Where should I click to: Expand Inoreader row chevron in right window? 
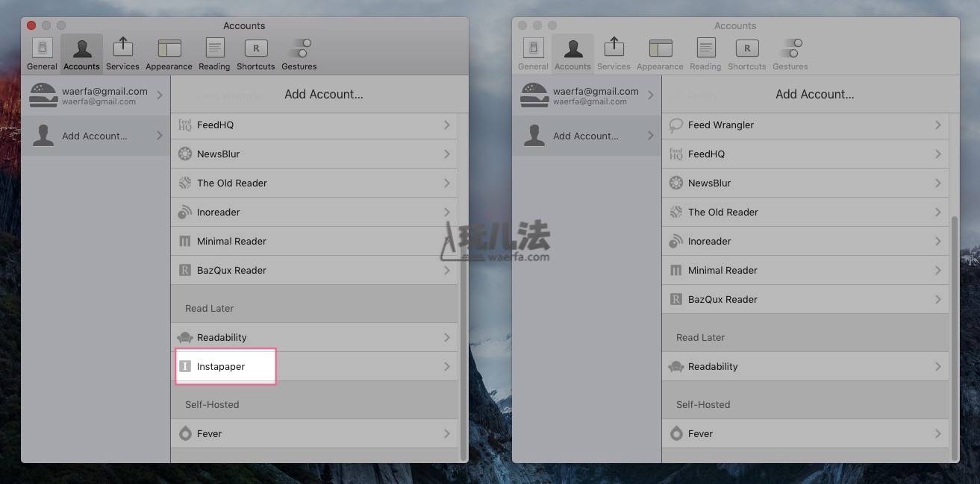click(937, 242)
